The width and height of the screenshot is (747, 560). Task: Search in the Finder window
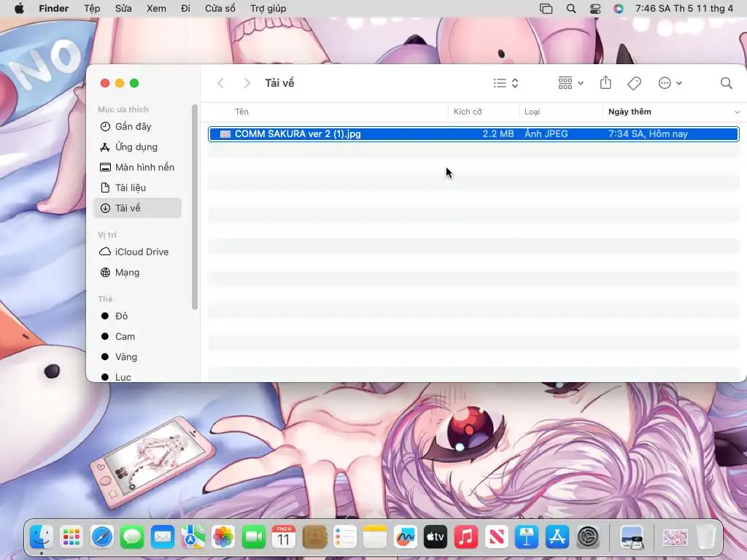tap(726, 83)
